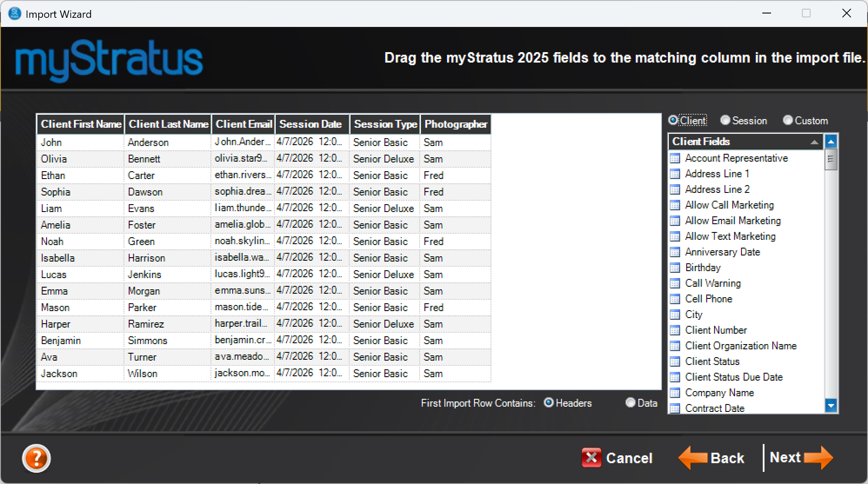The image size is (868, 484).
Task: Click the field list scroll down arrow
Action: click(x=831, y=406)
